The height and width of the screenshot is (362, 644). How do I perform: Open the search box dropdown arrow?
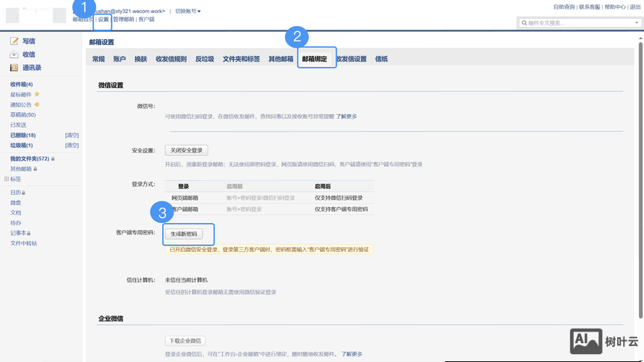click(637, 22)
